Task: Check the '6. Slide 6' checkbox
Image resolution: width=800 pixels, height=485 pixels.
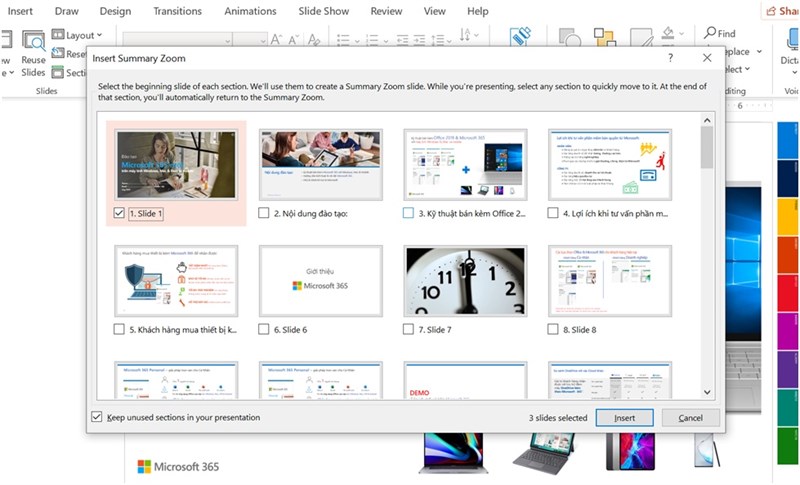Action: click(263, 329)
